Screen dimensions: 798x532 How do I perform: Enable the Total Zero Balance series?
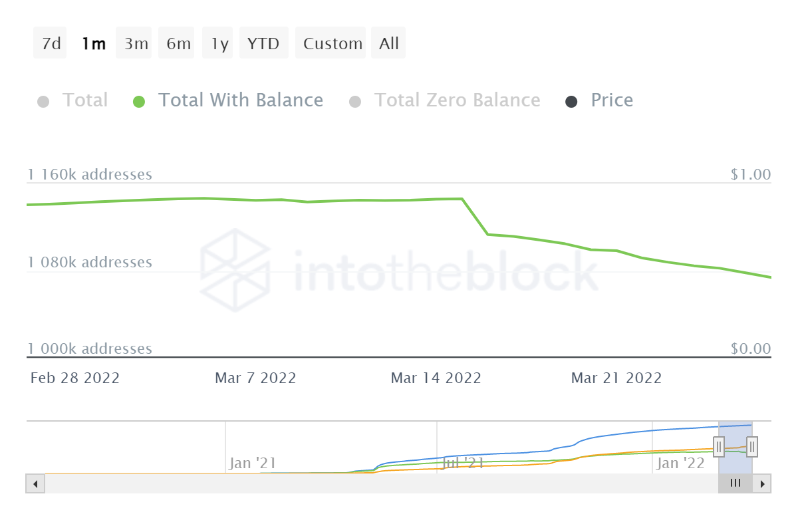pos(355,102)
